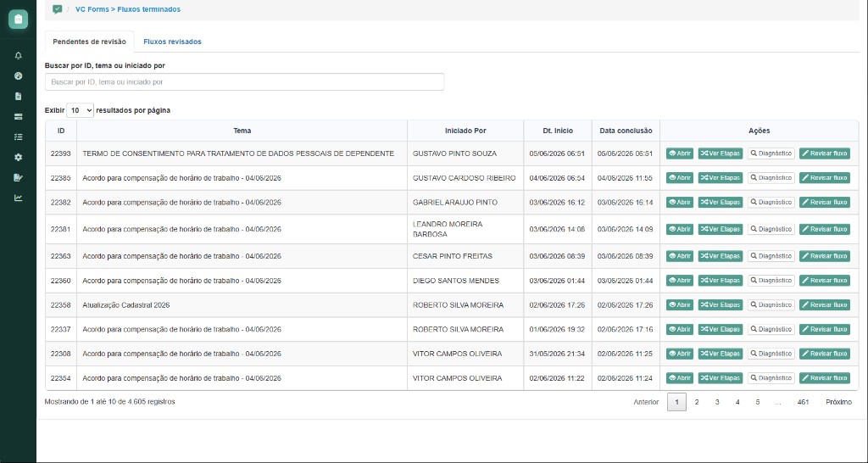Select the DIEGO SANTOS MENDES cell
The height and width of the screenshot is (463, 868).
(465, 280)
